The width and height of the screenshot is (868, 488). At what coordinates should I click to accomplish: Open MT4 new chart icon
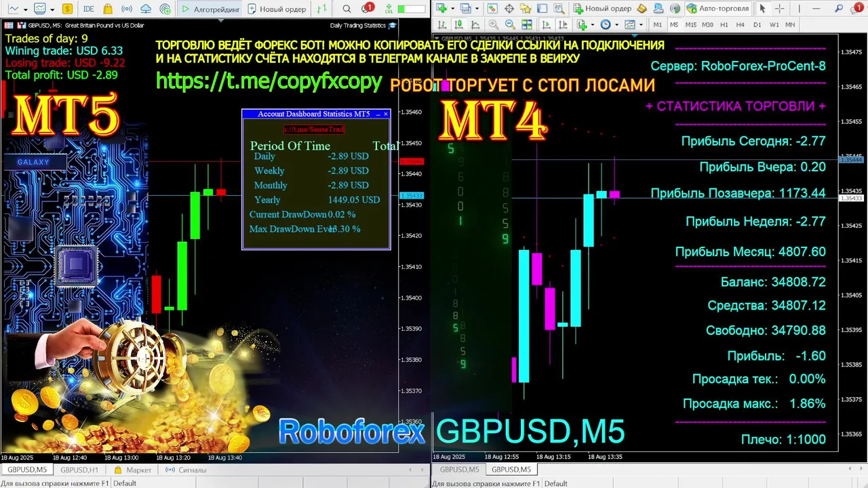[441, 8]
